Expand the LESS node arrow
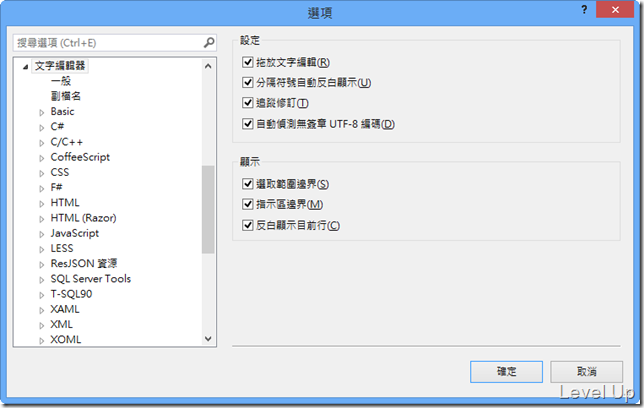 click(x=41, y=249)
